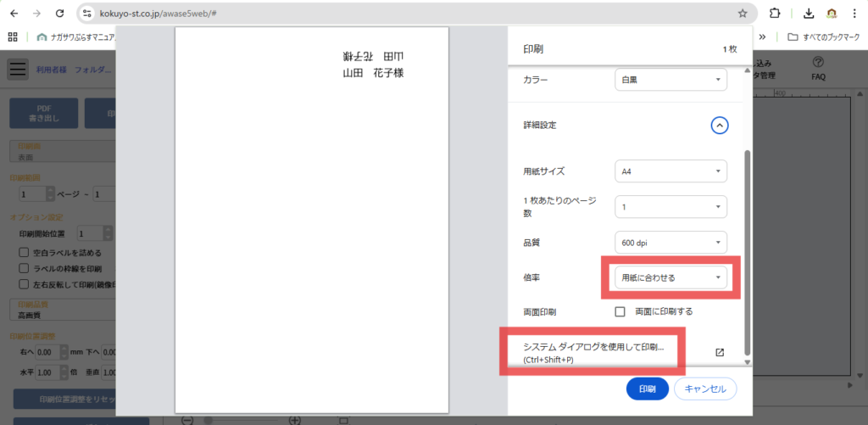Open the カラー dropdown showing 白黒
The height and width of the screenshot is (425, 868).
pyautogui.click(x=670, y=80)
